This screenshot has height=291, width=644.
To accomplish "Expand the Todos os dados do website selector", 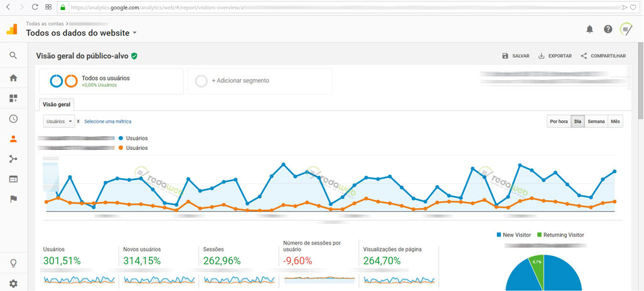I will [82, 33].
